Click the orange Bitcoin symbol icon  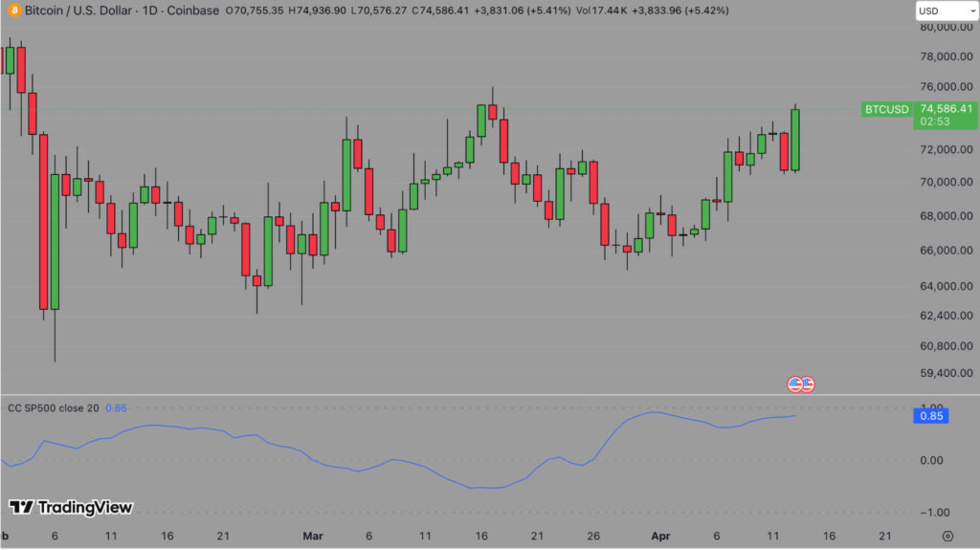point(12,11)
